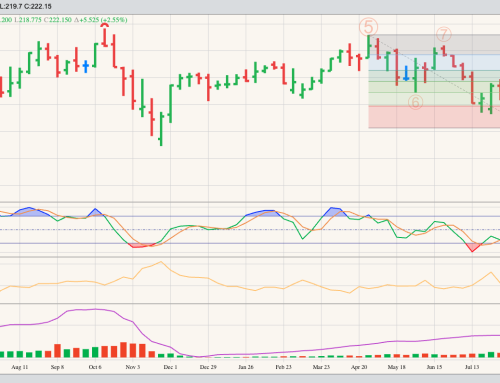Click the lowest green price bar in late November
This screenshot has height=383, width=500.
coord(161,129)
